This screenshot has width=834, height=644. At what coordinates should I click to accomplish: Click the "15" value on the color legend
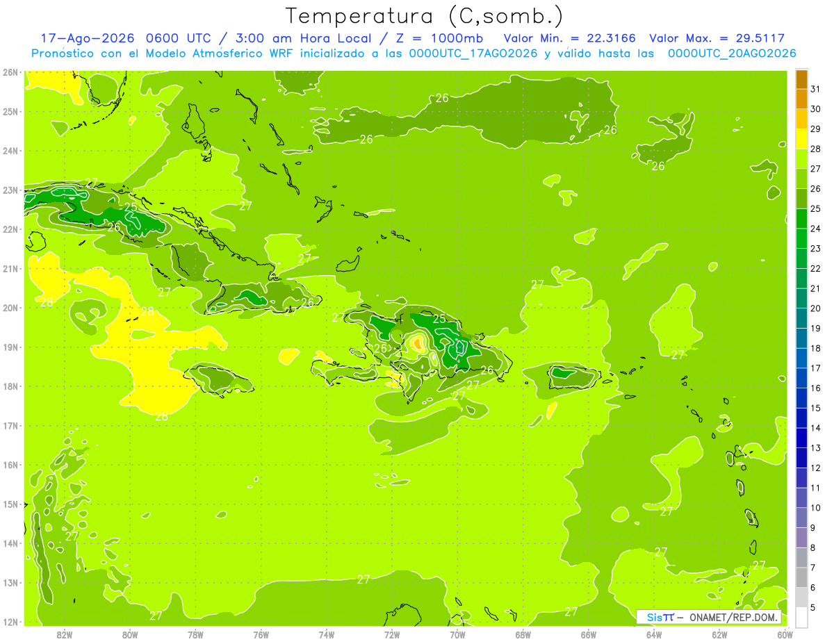(x=816, y=408)
